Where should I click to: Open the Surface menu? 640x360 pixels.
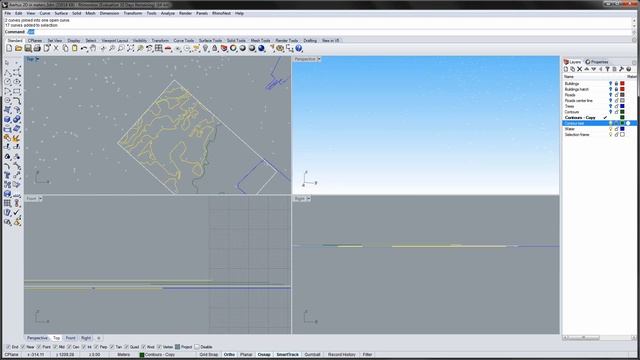click(61, 13)
